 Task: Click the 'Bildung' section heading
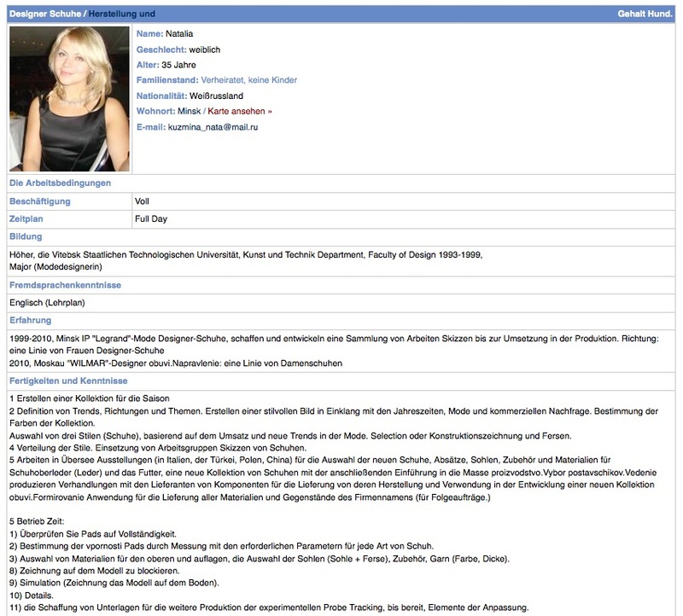tap(26, 237)
